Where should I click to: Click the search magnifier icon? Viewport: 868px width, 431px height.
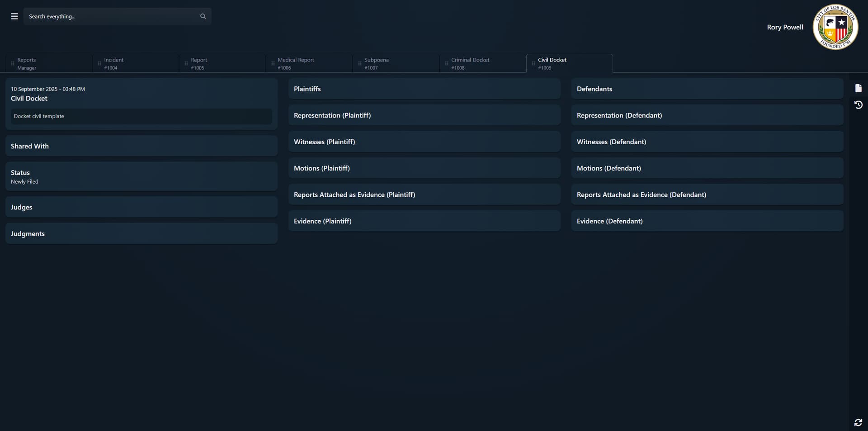pyautogui.click(x=203, y=16)
